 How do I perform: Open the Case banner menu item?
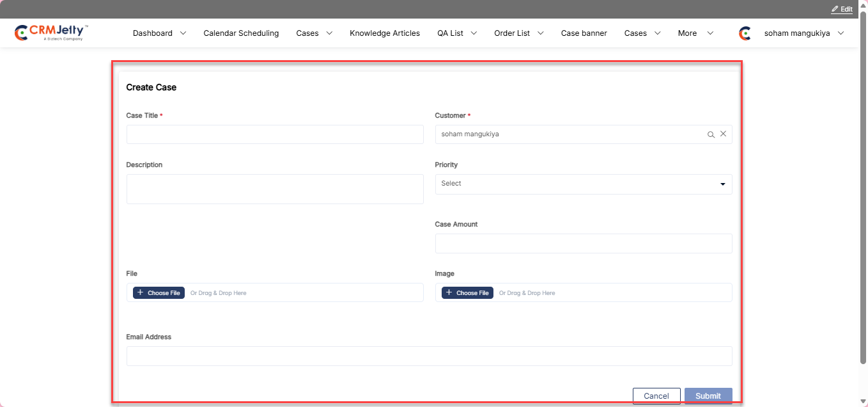584,33
